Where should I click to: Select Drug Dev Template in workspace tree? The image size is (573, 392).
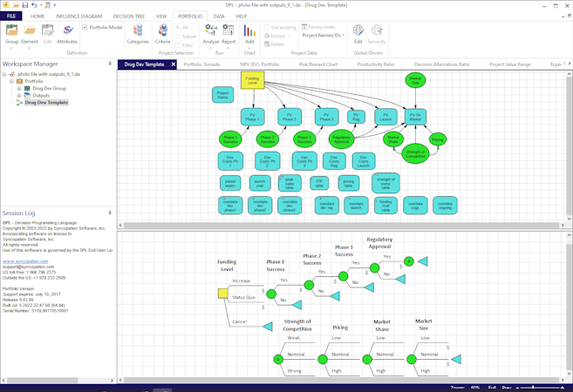pos(46,103)
